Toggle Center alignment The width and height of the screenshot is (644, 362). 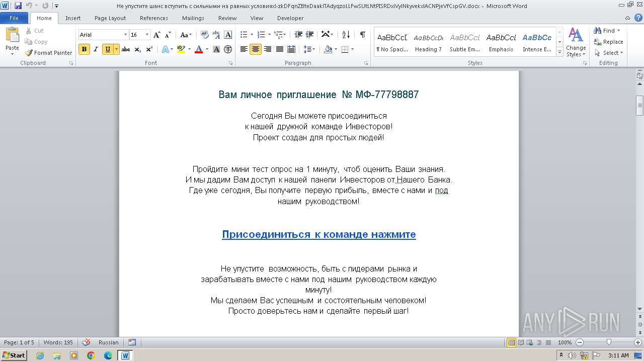pos(256,49)
